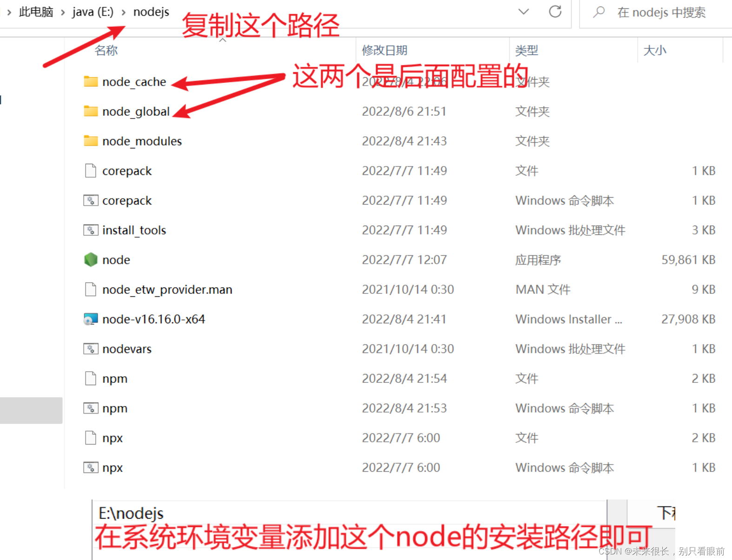Open the node_cache folder icon
This screenshot has height=560, width=732.
tap(91, 81)
